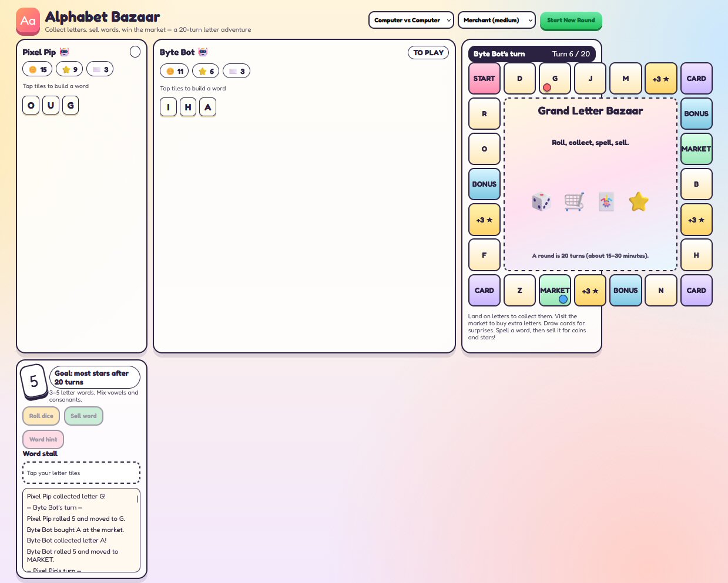
Task: Click the +3 star square in bottom row
Action: click(591, 291)
